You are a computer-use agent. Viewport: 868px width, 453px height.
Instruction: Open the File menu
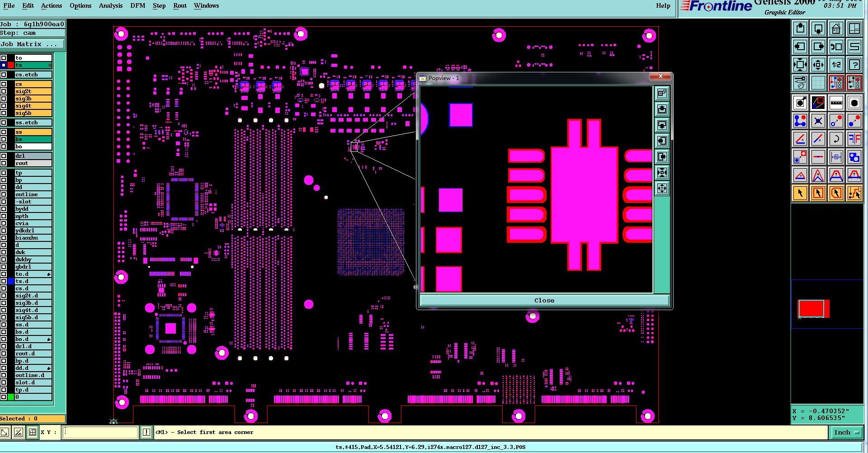9,5
